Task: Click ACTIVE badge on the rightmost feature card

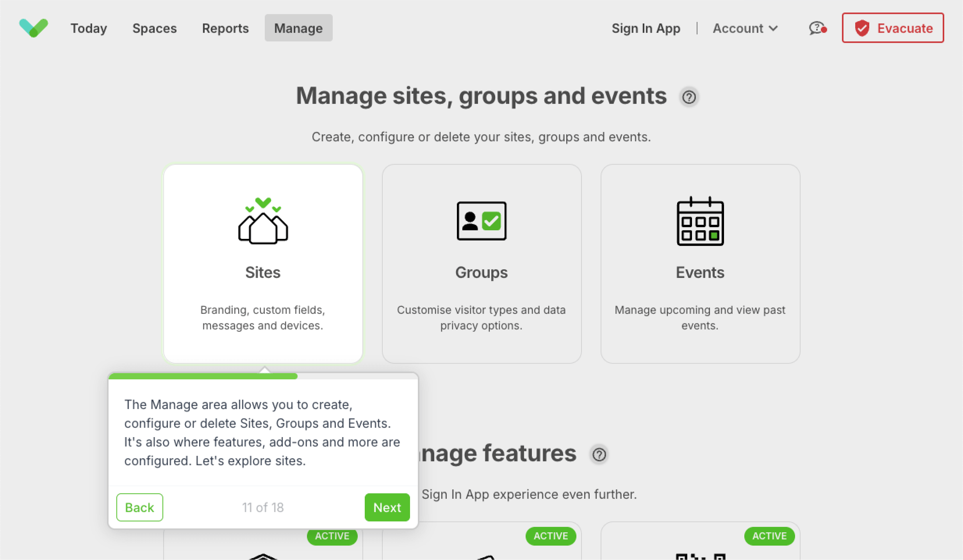Action: coord(769,536)
